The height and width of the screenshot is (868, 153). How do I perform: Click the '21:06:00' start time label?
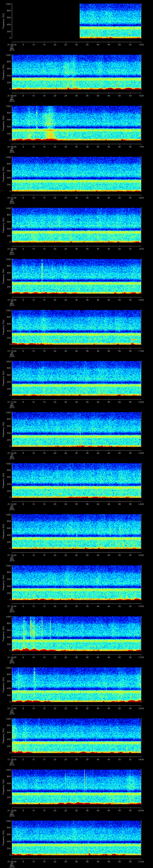(12, 146)
